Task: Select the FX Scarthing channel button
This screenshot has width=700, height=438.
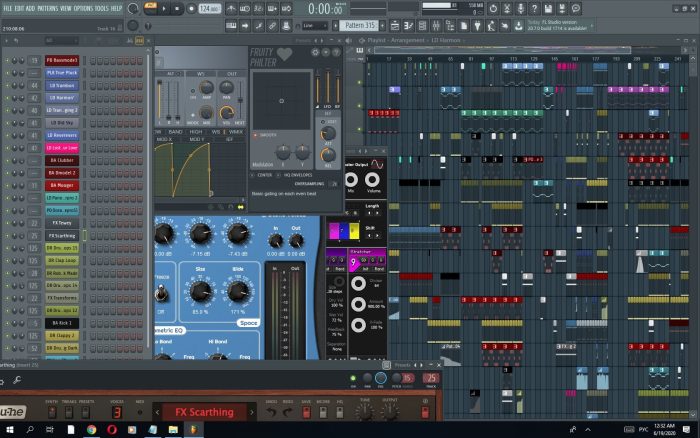Action: point(62,235)
